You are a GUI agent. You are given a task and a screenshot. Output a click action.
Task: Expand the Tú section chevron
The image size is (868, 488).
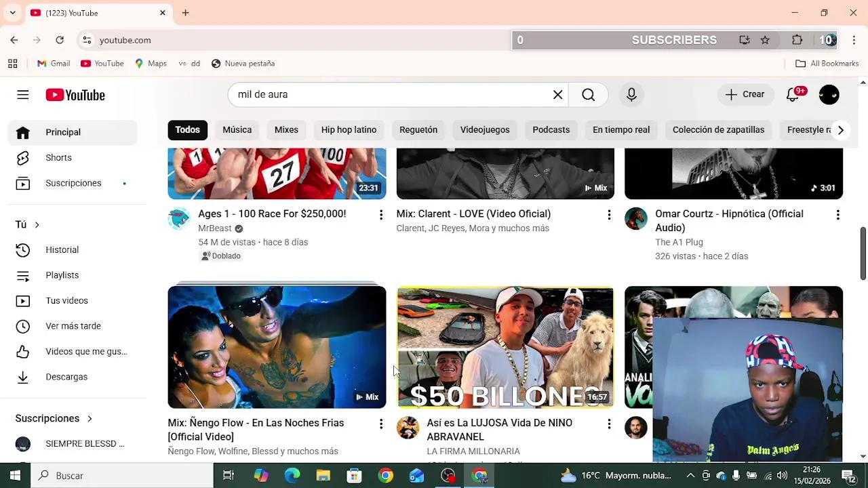coord(37,225)
